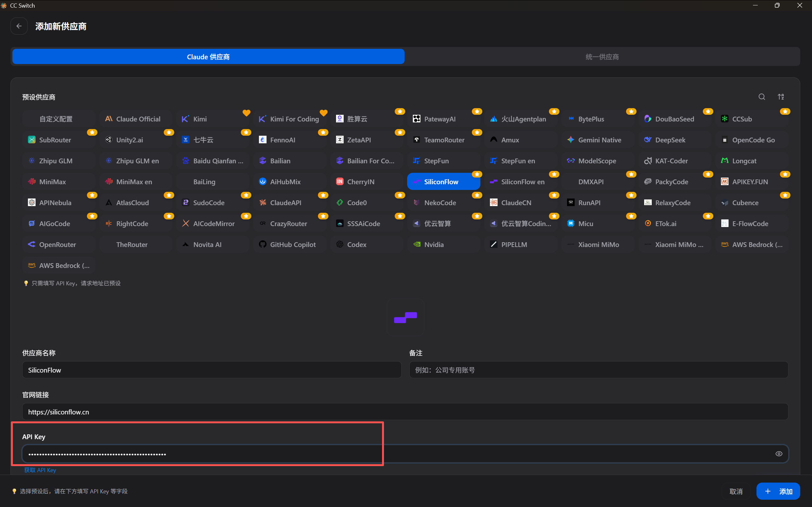The width and height of the screenshot is (812, 507).
Task: Choose the Gemini Native preset
Action: (x=598, y=140)
